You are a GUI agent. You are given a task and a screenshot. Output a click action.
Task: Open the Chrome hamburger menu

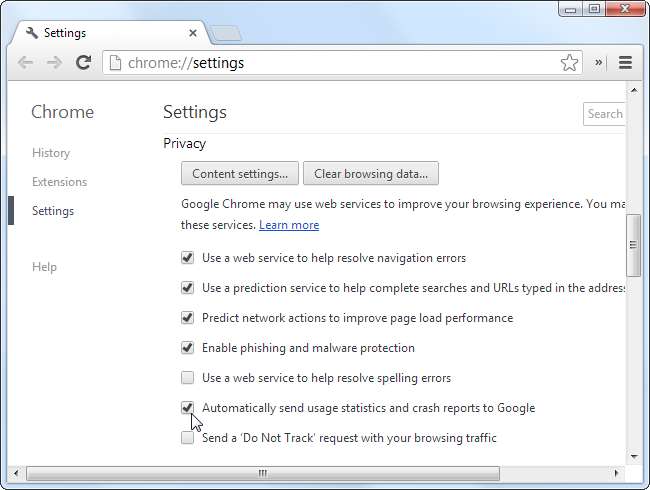(625, 63)
